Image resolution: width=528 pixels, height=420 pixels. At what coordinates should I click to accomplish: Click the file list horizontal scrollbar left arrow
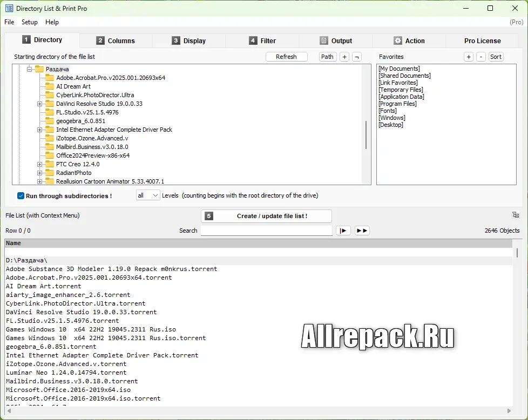pyautogui.click(x=9, y=411)
